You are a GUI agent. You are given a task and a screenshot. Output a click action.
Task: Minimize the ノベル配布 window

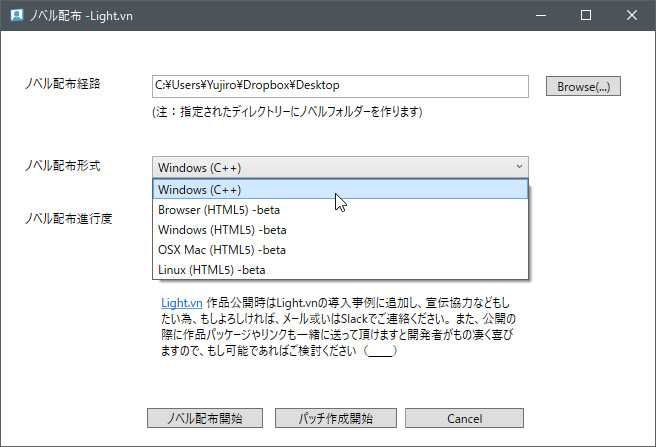point(541,15)
